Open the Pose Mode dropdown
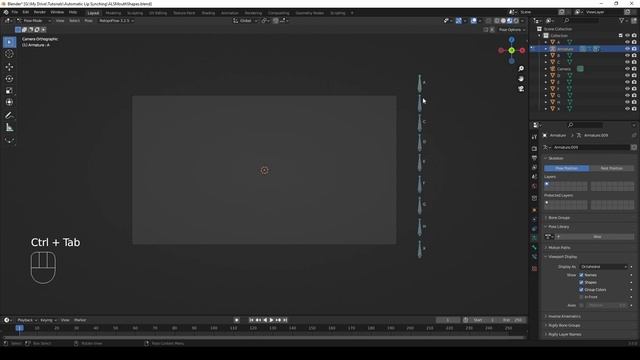640x360 pixels. pos(34,20)
